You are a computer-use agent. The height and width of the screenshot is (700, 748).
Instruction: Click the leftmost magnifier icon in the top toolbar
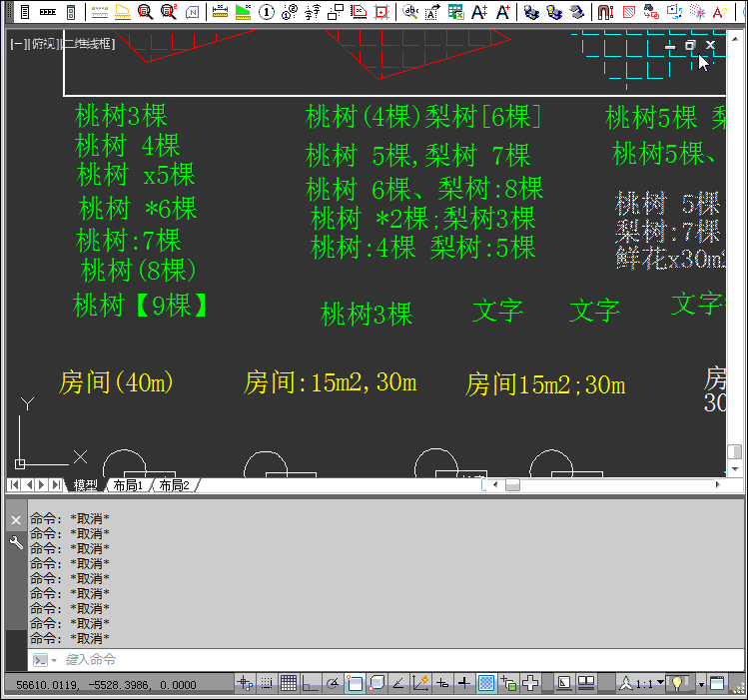click(x=145, y=12)
